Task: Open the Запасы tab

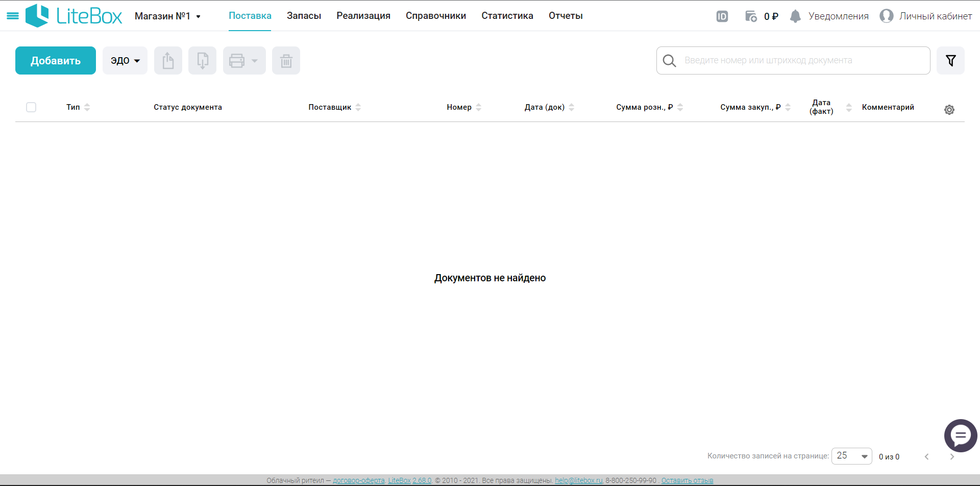Action: pos(304,16)
